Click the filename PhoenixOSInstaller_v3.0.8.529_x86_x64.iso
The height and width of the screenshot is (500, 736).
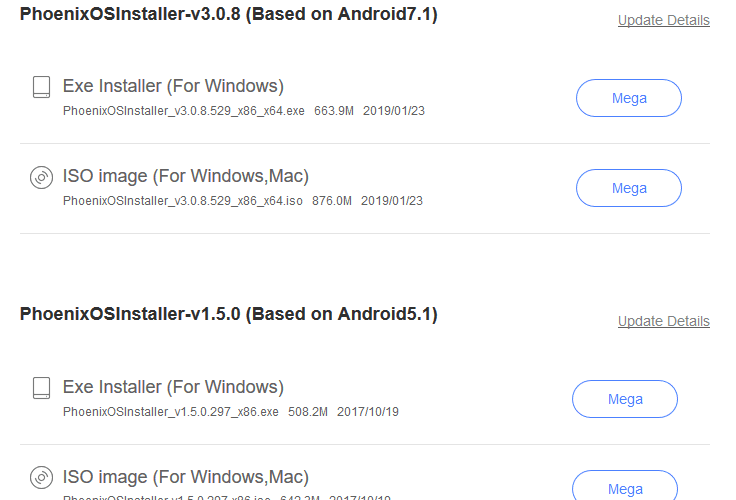[x=183, y=201]
